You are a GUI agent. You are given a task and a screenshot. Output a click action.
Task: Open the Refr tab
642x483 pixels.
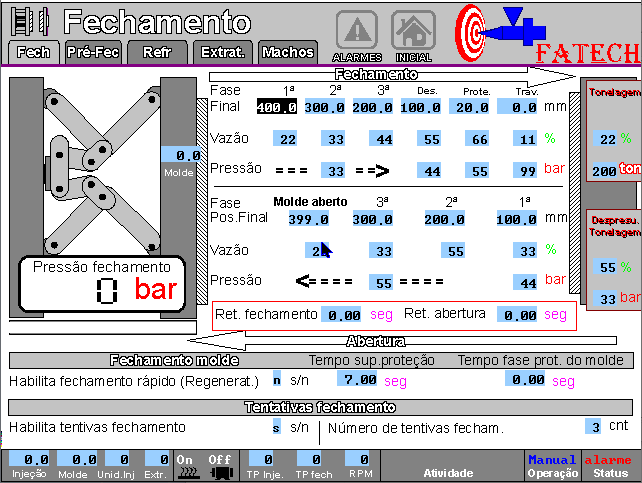[157, 52]
